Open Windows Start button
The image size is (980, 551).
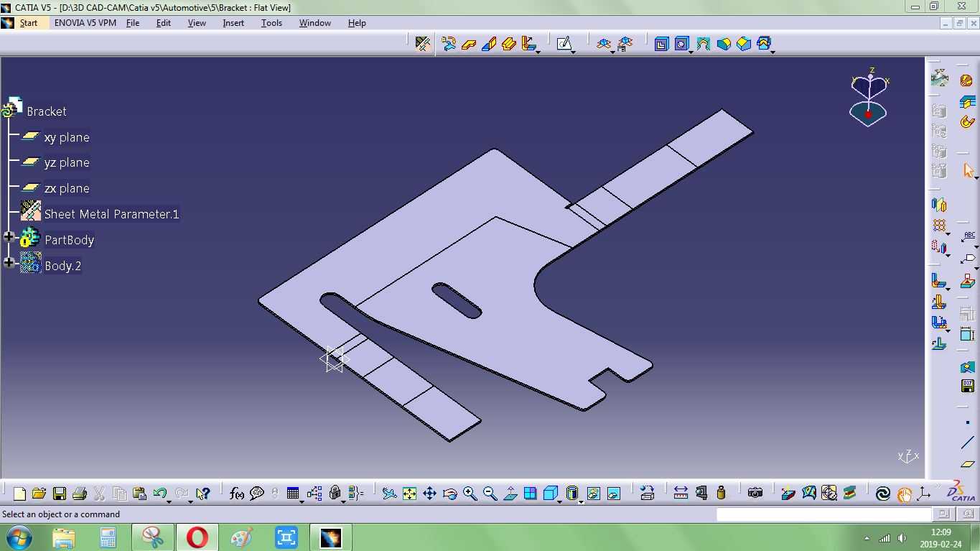pyautogui.click(x=18, y=537)
